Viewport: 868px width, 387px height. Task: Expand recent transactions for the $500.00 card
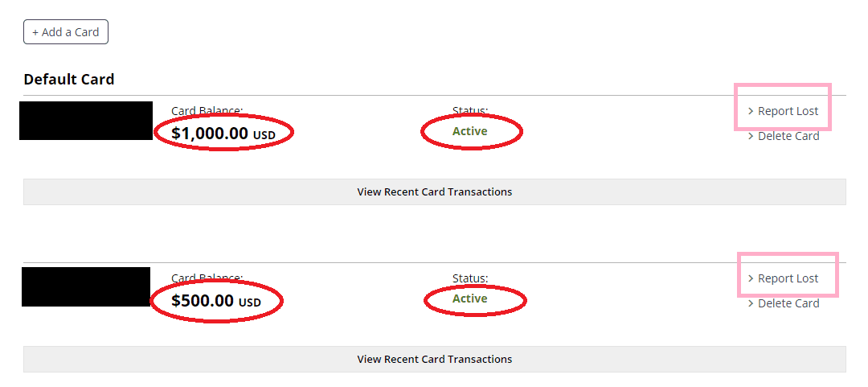pyautogui.click(x=434, y=359)
